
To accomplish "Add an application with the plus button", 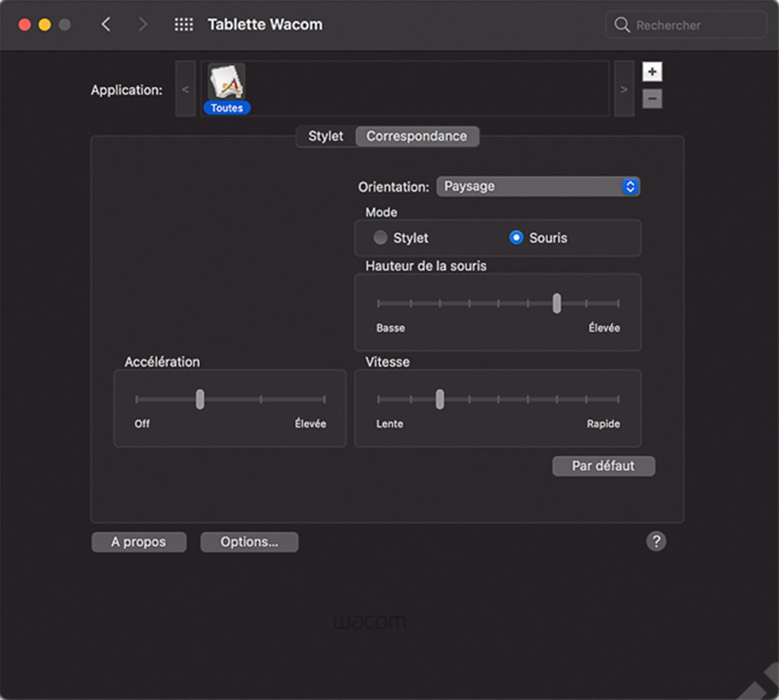I will [652, 71].
